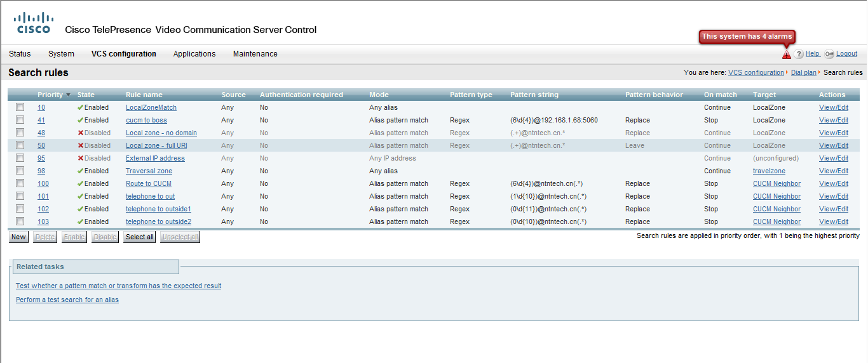Image resolution: width=868 pixels, height=363 pixels.
Task: Click the Enabled state icon for LocalZoneMatch
Action: (x=80, y=107)
